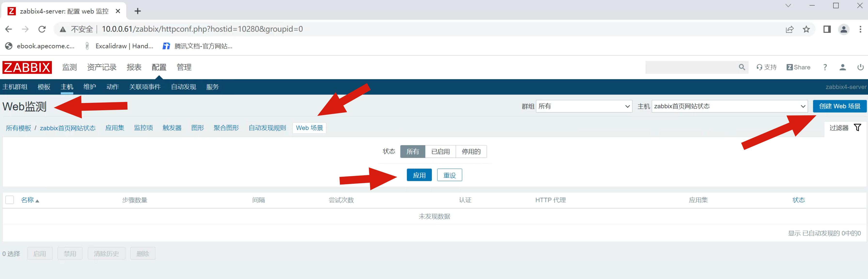868x279 pixels.
Task: Sort by the 名称 column header
Action: tap(28, 200)
